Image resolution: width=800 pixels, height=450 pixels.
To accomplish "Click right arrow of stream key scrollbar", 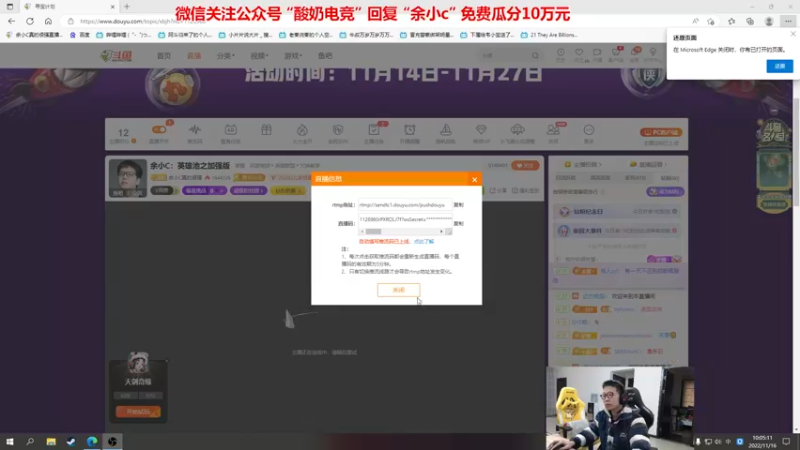I will click(441, 232).
